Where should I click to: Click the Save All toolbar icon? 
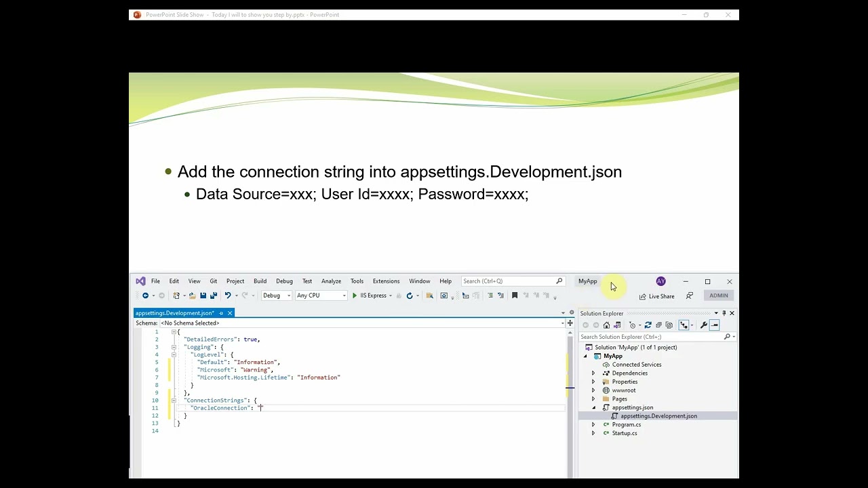point(214,296)
